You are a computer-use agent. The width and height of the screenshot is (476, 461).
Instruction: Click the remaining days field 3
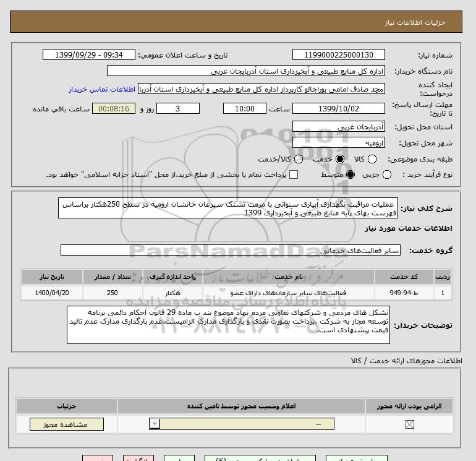click(x=178, y=108)
